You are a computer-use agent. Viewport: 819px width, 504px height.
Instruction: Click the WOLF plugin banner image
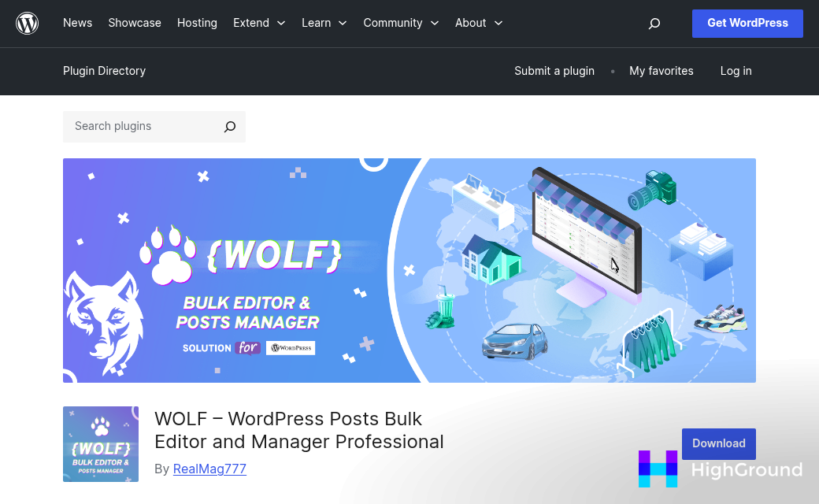[409, 270]
